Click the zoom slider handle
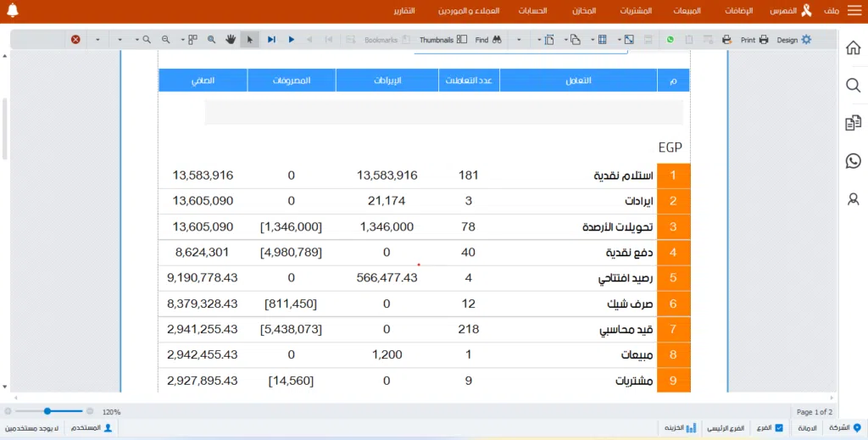Screen dimensions: 868x440 (47, 411)
